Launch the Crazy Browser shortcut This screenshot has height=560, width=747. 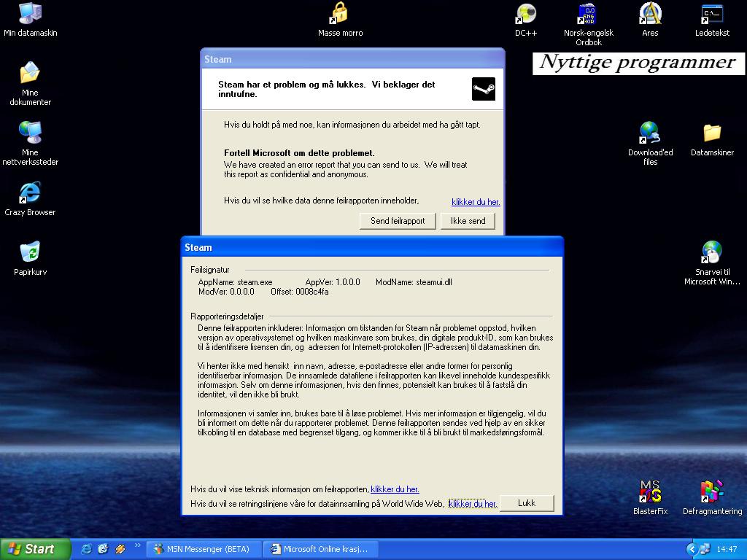pyautogui.click(x=30, y=193)
